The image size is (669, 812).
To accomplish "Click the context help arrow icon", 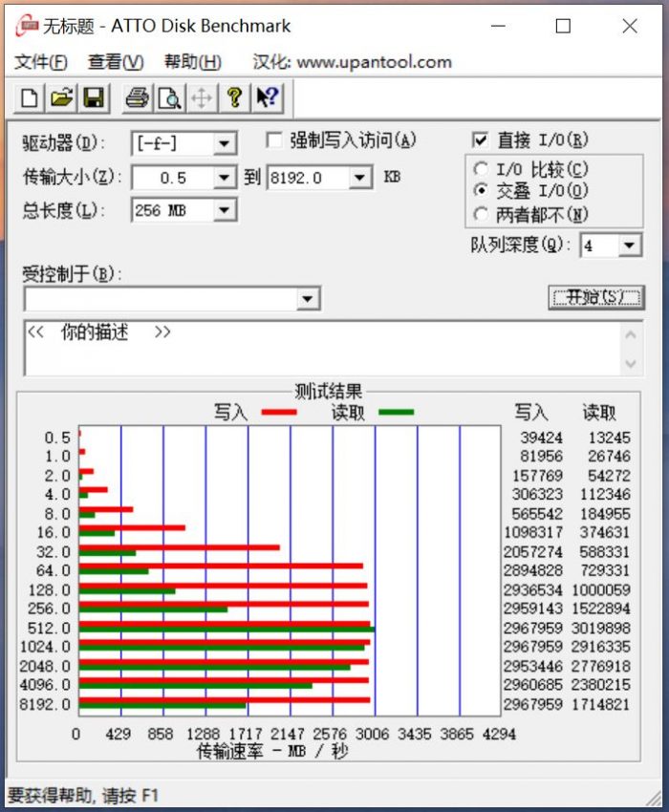I will 267,97.
